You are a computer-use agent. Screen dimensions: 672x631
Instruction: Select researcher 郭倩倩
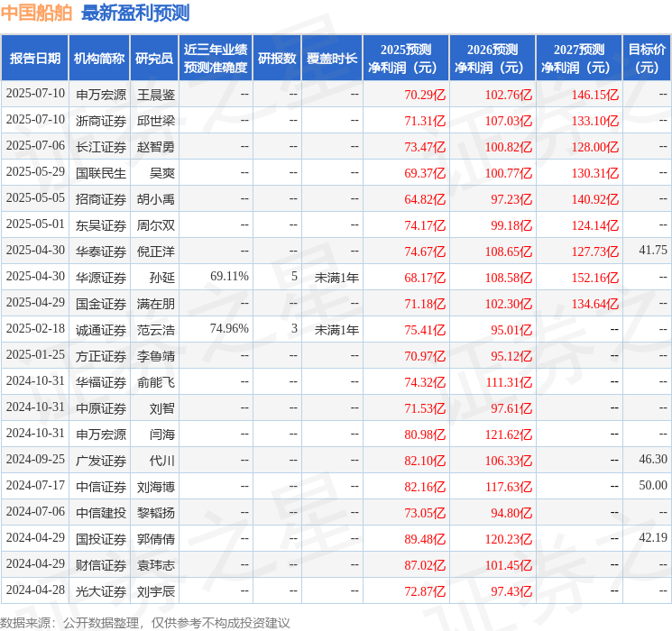coord(156,539)
